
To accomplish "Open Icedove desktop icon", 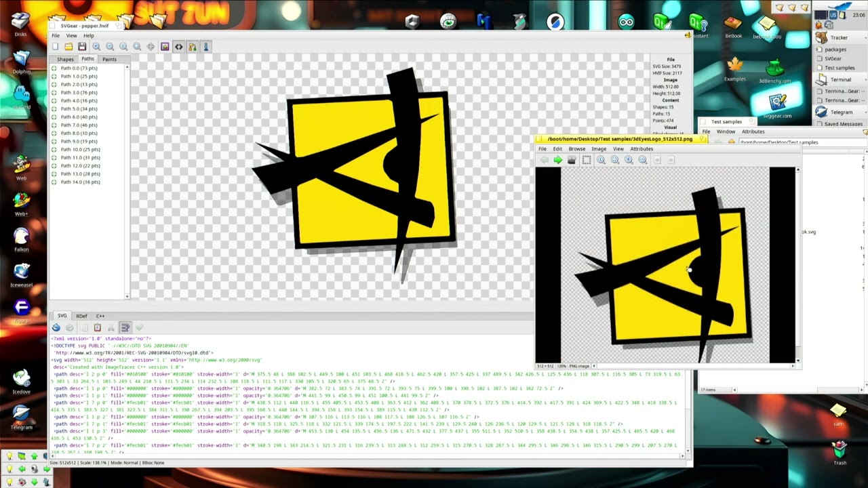I will coord(22,381).
